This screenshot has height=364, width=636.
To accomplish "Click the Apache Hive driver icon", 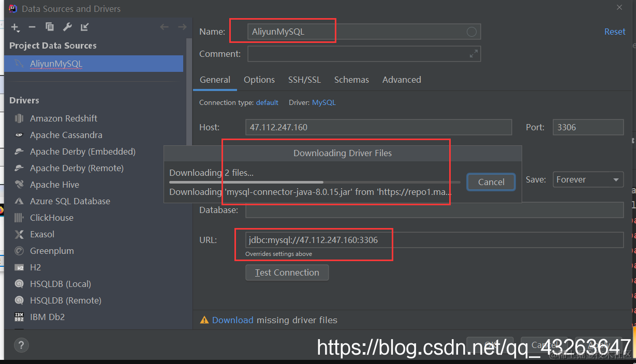I will (x=19, y=185).
